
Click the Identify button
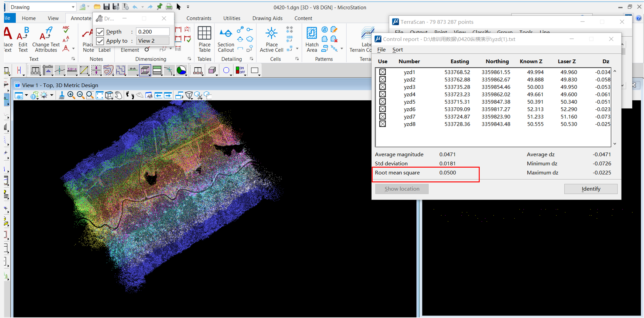(590, 189)
